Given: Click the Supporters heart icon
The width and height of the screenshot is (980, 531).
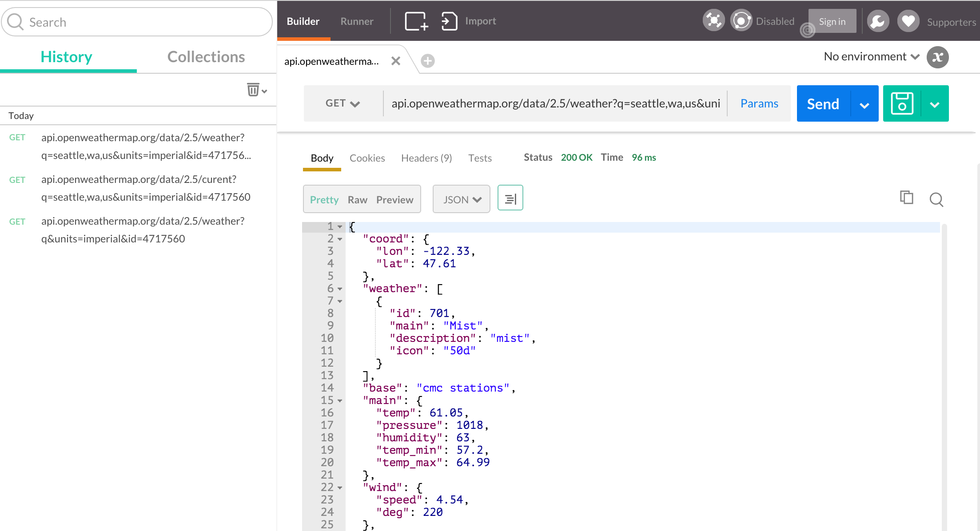Looking at the screenshot, I should click(908, 21).
